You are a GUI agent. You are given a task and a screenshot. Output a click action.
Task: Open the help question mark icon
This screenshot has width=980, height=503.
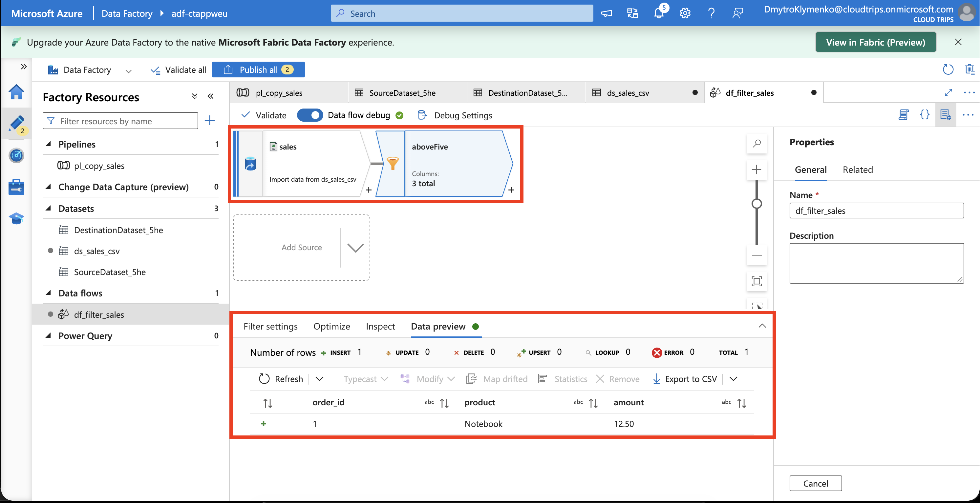711,14
